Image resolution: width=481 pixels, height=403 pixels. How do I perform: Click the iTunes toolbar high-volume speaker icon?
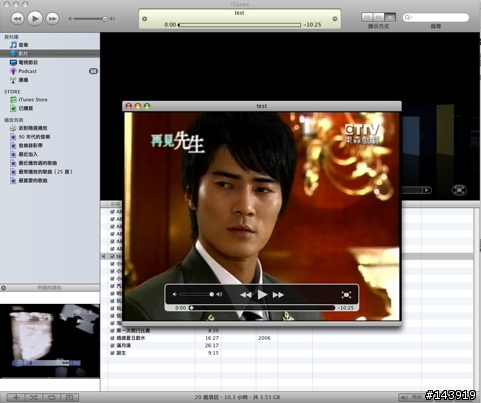[112, 19]
